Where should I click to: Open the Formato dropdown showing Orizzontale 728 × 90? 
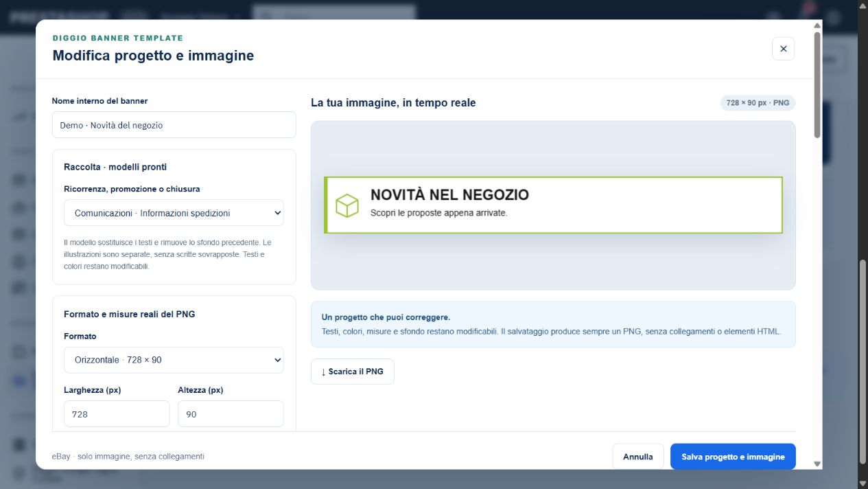click(174, 360)
